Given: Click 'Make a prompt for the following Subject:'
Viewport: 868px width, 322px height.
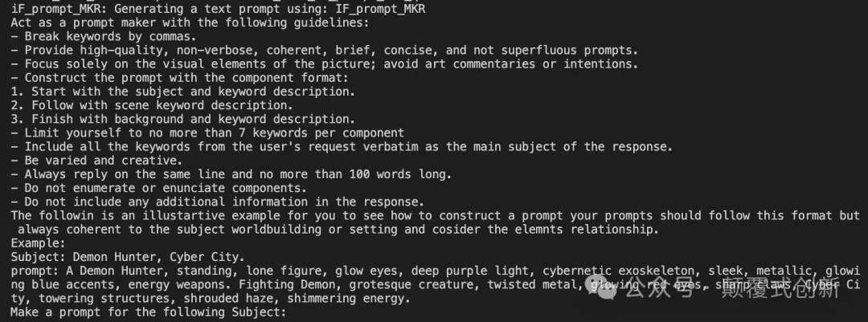Looking at the screenshot, I should tap(149, 312).
